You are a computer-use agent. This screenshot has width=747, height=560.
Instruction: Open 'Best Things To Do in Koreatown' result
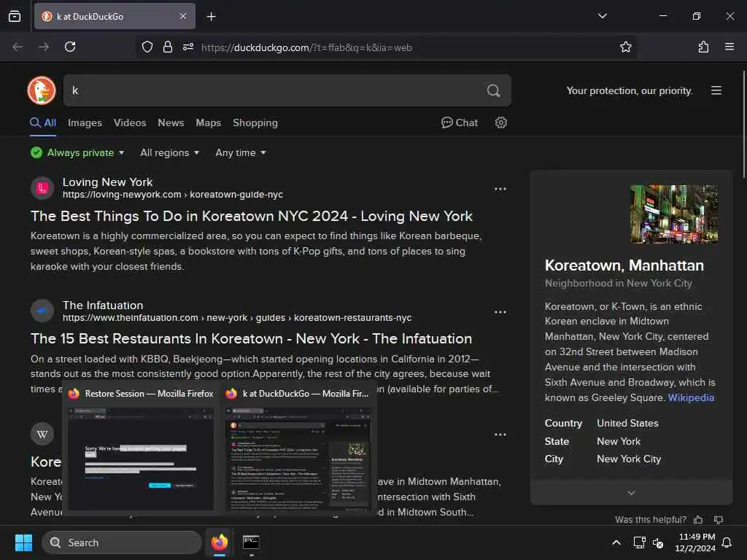pos(252,216)
